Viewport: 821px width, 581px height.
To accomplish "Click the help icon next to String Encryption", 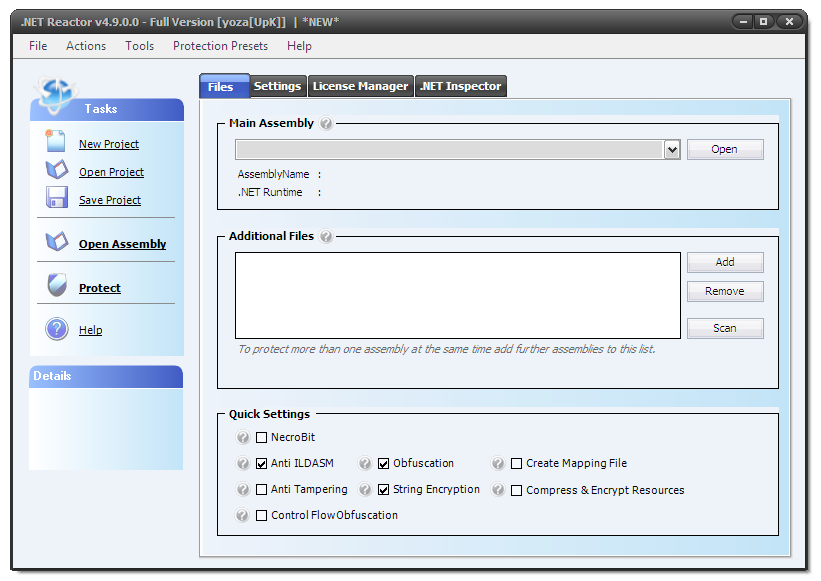I will (365, 489).
